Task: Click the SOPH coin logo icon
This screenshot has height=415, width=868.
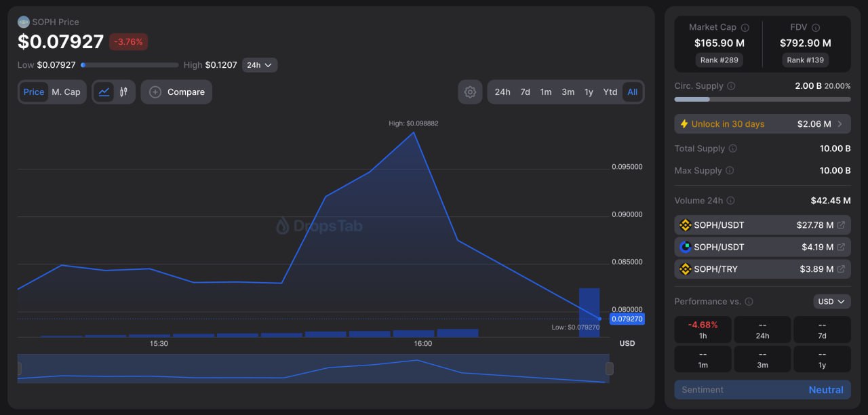Action: pos(24,22)
